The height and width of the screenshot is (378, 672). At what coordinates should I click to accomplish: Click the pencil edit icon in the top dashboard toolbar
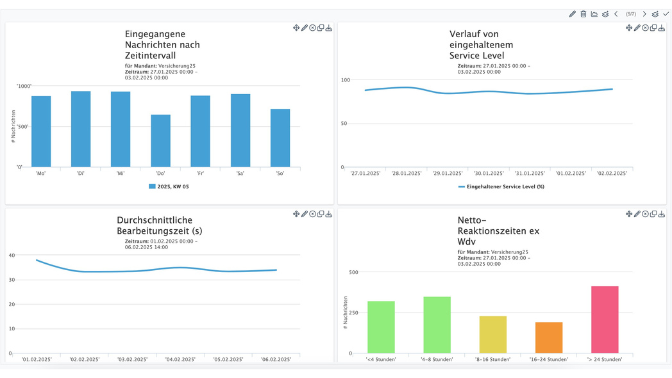pos(572,14)
